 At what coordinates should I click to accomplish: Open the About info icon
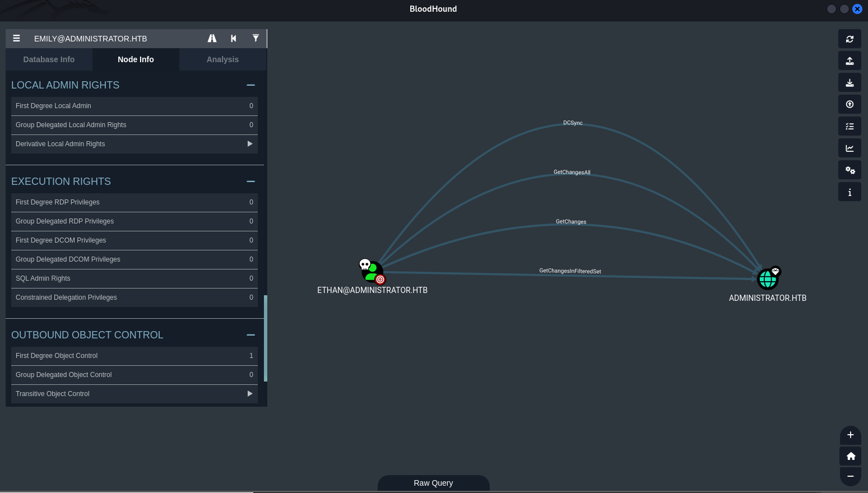tap(850, 192)
